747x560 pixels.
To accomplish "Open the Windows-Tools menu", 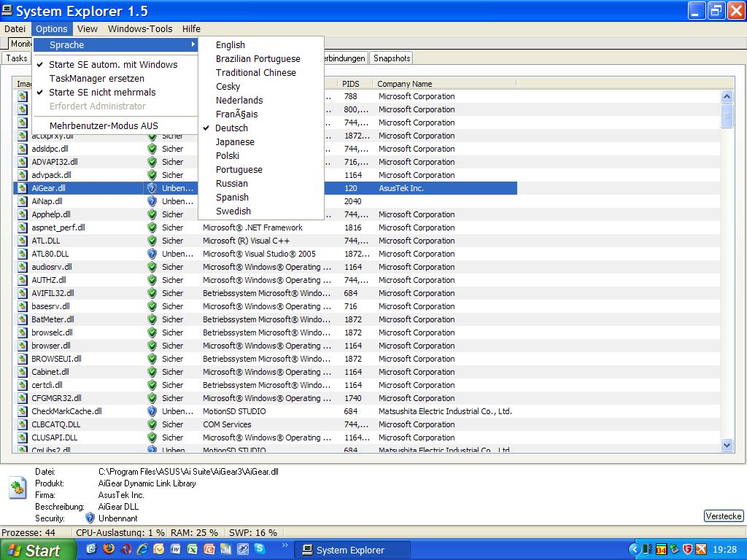I will pyautogui.click(x=140, y=29).
